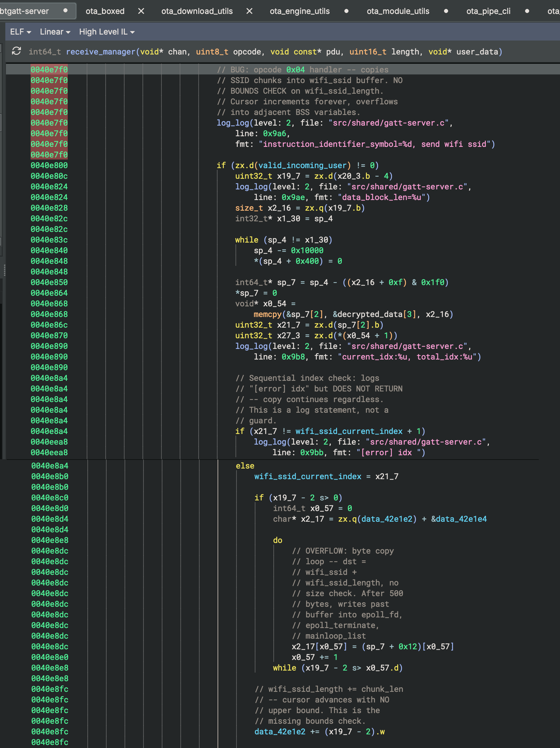The image size is (560, 748).
Task: Click address 0040e80c
Action: [x=49, y=176]
